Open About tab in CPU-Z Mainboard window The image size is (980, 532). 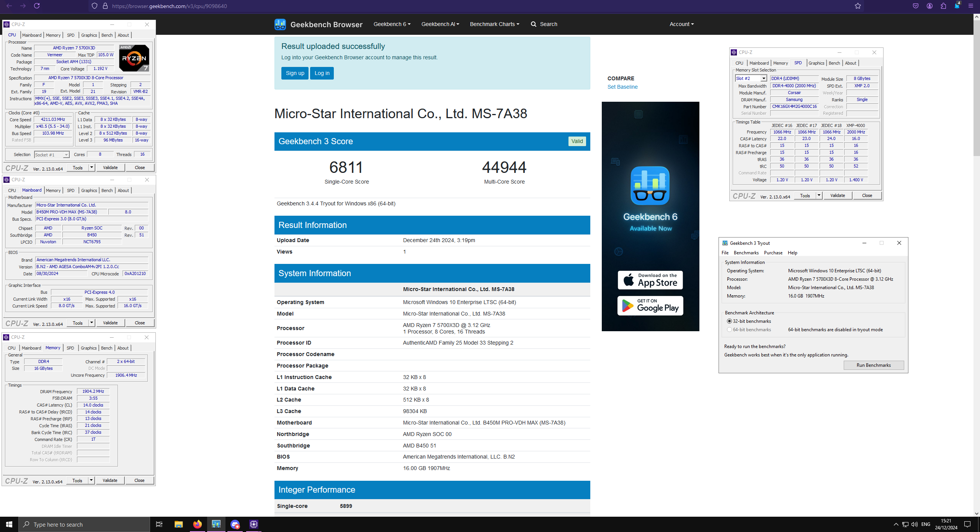coord(123,190)
